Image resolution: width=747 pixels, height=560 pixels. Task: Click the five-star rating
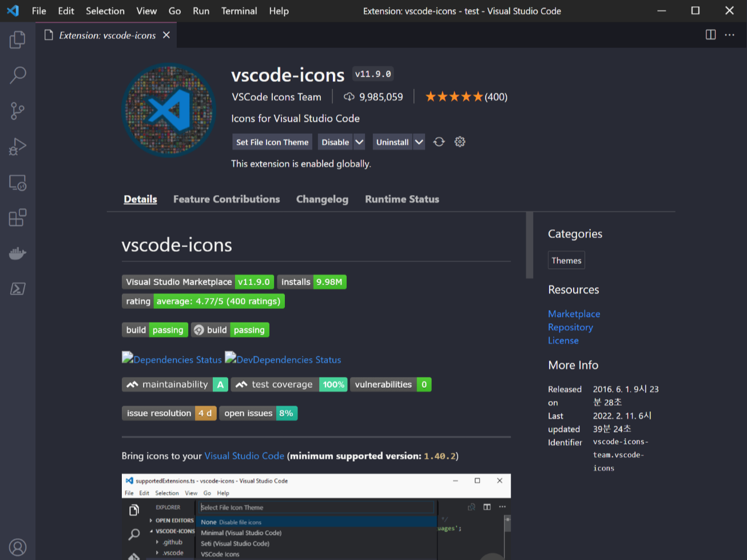454,97
